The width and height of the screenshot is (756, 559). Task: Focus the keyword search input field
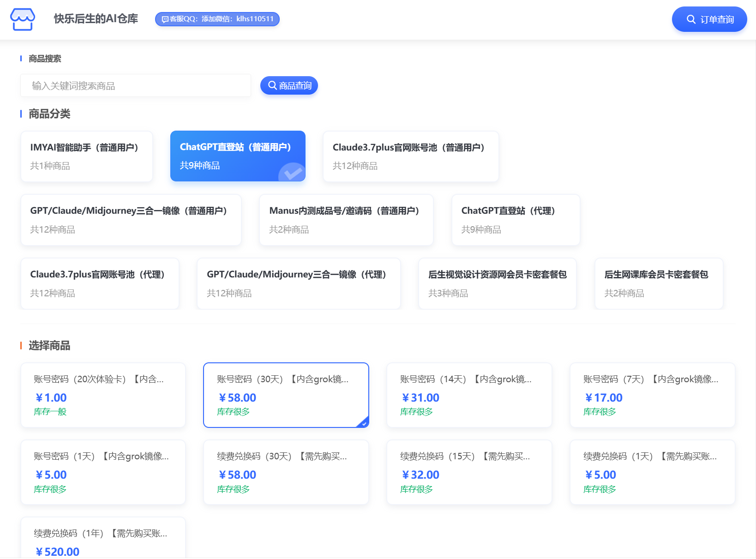[136, 85]
